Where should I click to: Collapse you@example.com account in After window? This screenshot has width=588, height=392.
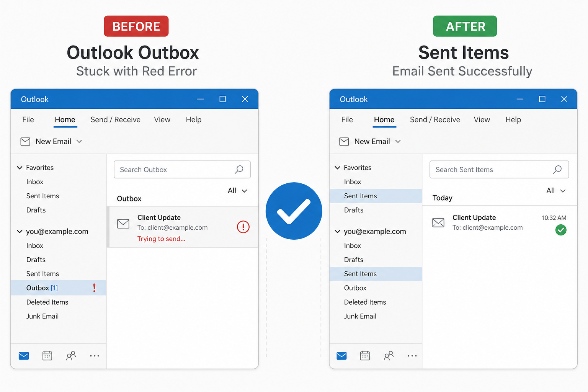pyautogui.click(x=337, y=232)
